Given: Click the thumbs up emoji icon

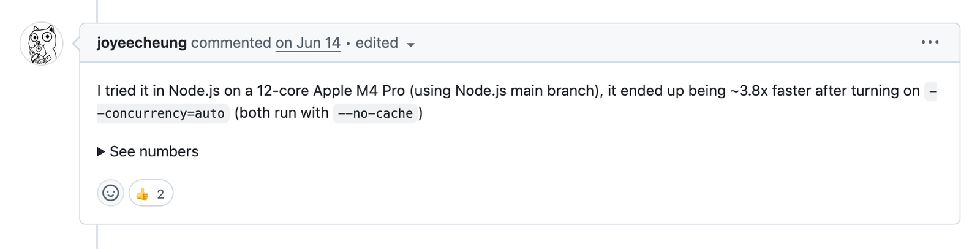Looking at the screenshot, I should (x=142, y=194).
